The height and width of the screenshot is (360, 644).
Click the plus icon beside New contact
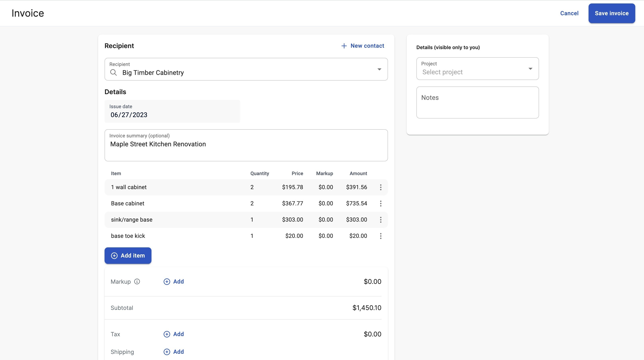coord(344,46)
